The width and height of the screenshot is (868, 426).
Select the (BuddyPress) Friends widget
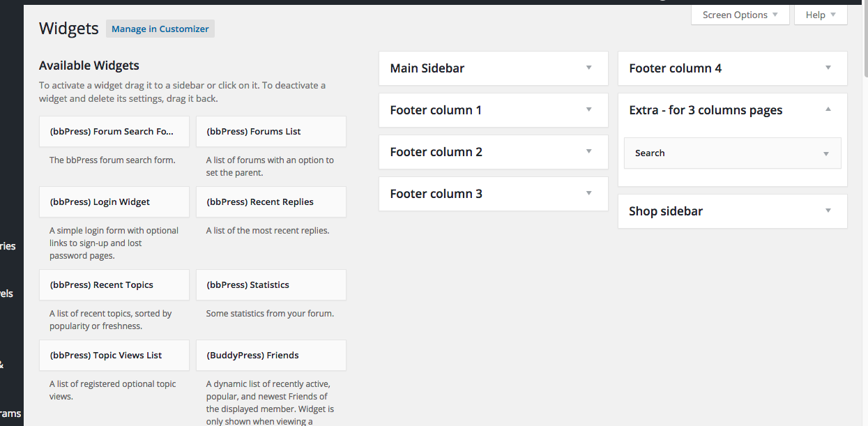click(271, 356)
